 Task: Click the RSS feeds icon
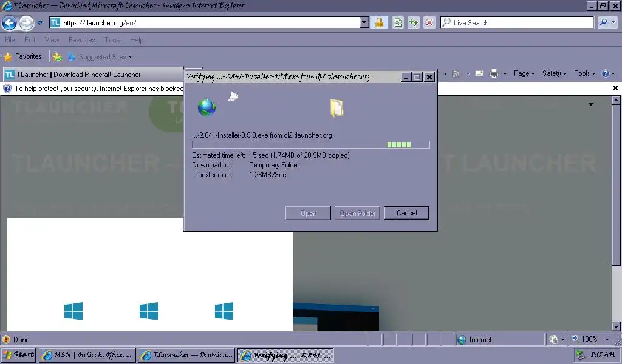coord(456,73)
